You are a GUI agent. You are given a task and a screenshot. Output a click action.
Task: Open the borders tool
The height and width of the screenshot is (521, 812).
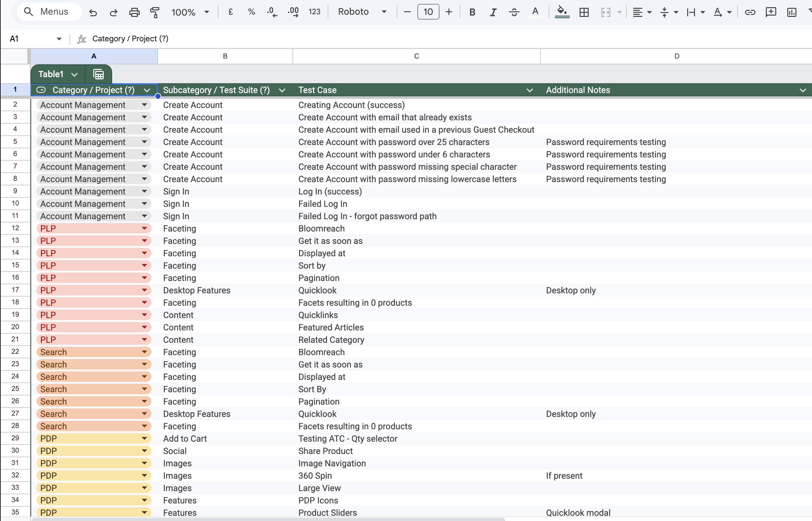tap(584, 12)
